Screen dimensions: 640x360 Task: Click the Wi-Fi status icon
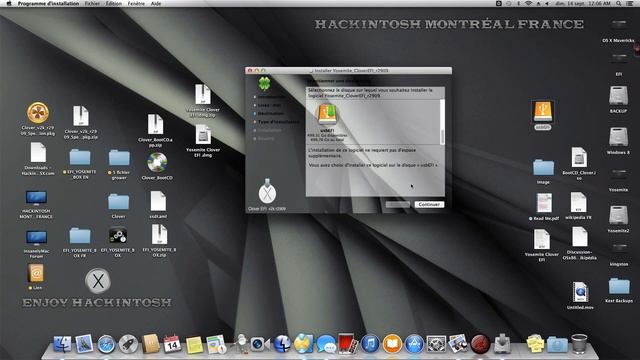528,3
